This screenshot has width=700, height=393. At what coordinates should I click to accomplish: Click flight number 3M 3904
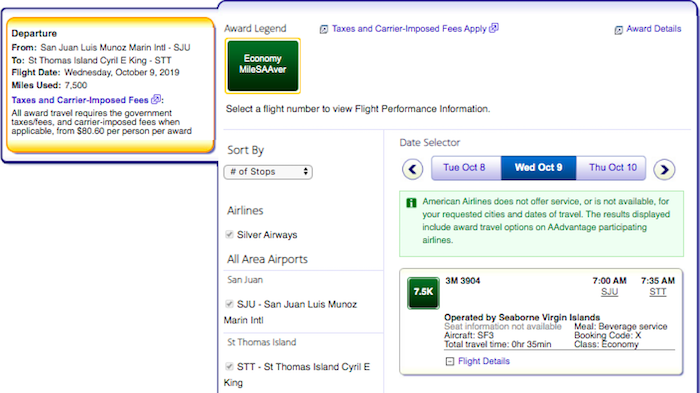coord(462,281)
